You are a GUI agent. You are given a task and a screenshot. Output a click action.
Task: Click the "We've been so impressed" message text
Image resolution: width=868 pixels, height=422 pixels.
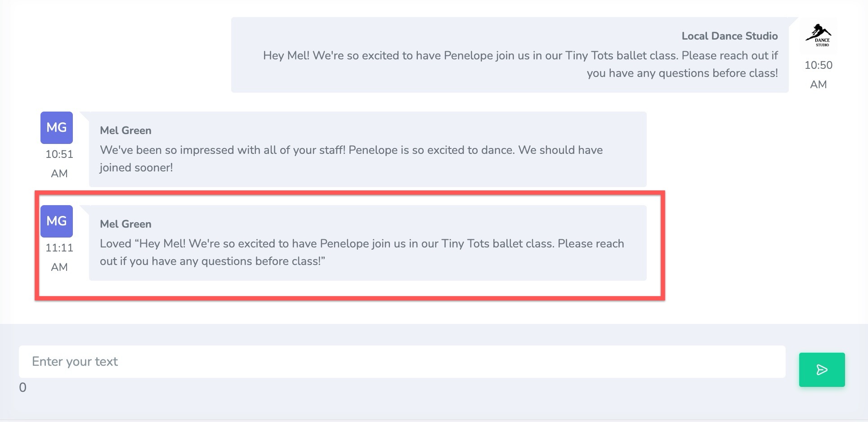(x=351, y=159)
